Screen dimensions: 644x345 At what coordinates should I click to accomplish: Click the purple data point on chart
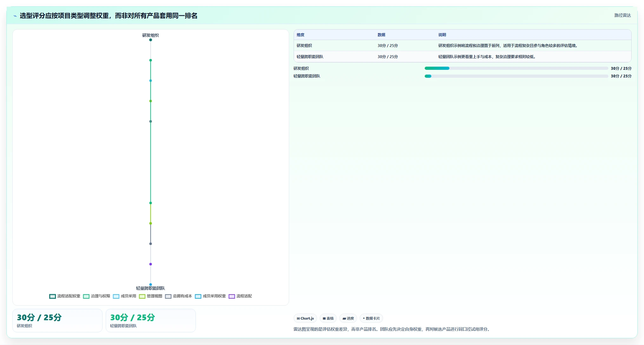150,264
